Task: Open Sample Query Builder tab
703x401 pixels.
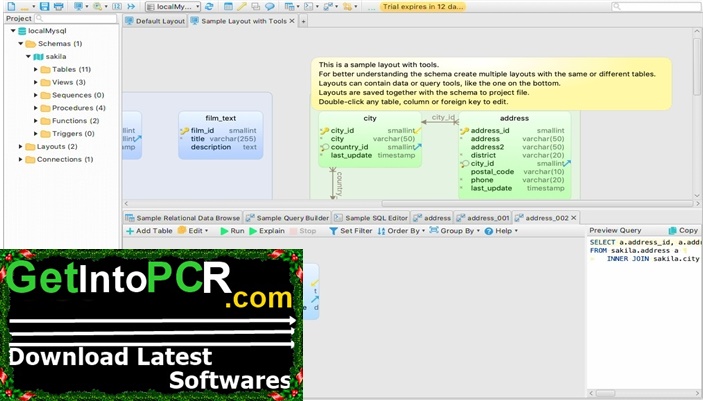Action: point(287,218)
